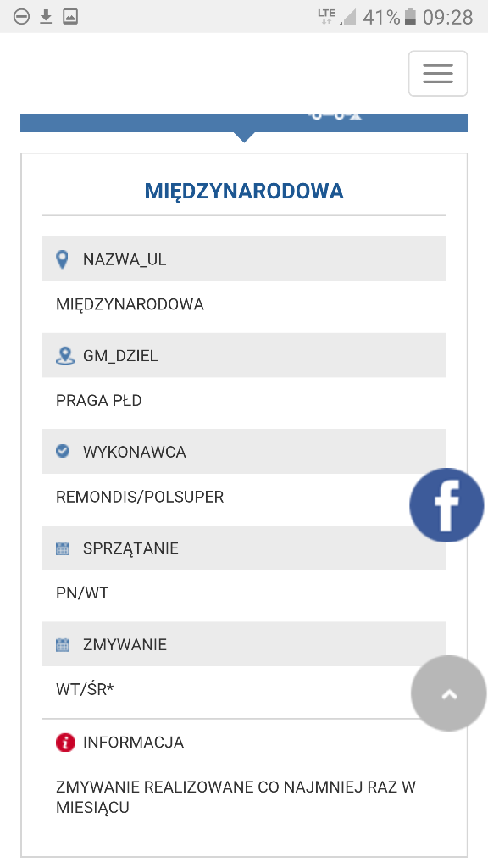Viewport: 488px width, 868px height.
Task: Tap the Facebook floating icon
Action: [x=446, y=505]
